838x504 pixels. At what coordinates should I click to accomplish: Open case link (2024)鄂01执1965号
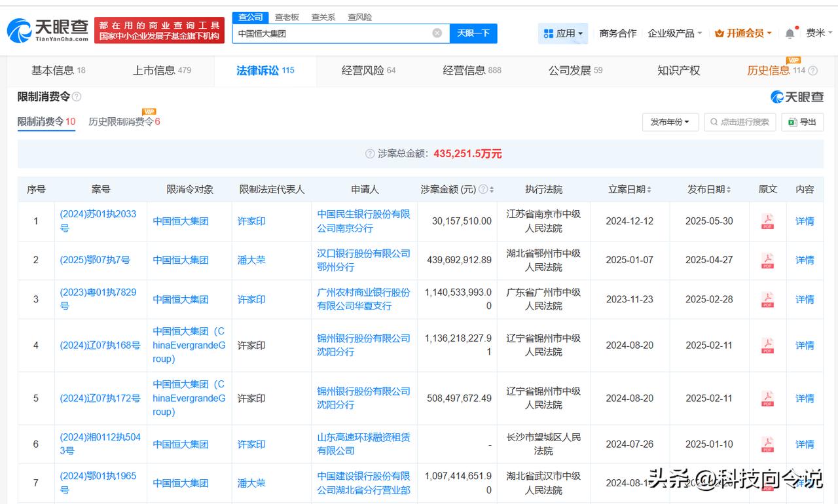pyautogui.click(x=100, y=483)
